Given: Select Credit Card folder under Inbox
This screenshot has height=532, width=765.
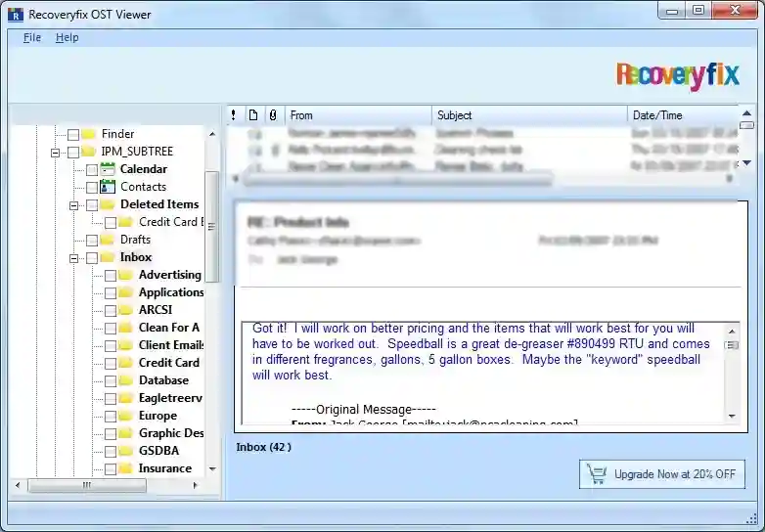Looking at the screenshot, I should point(169,363).
